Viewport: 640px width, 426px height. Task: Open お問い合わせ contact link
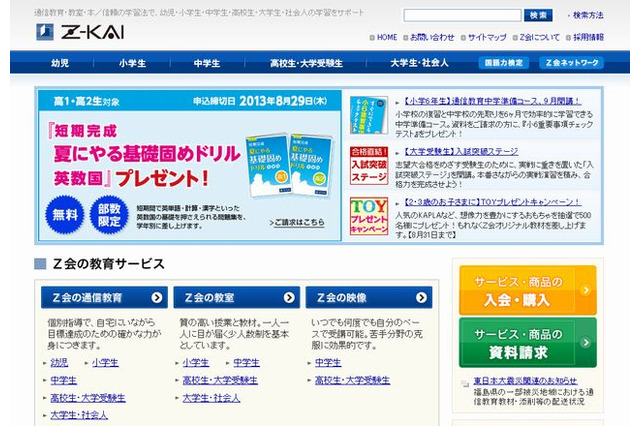click(432, 37)
